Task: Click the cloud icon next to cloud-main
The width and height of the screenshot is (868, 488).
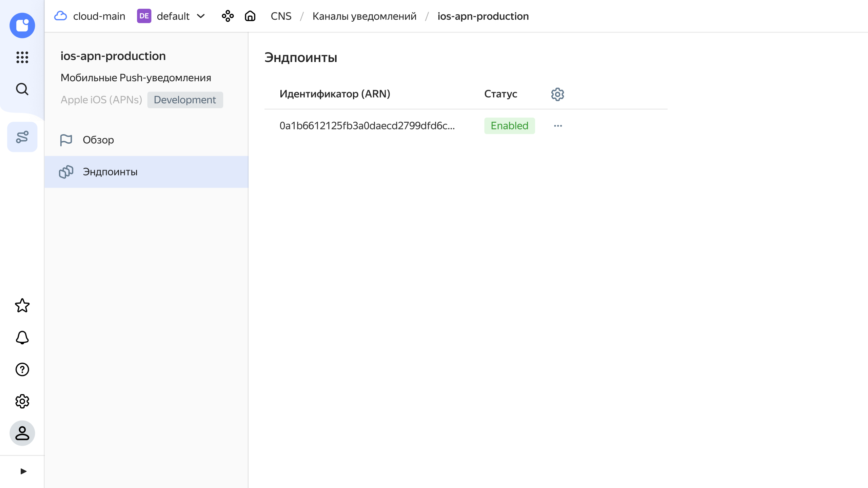Action: [61, 16]
